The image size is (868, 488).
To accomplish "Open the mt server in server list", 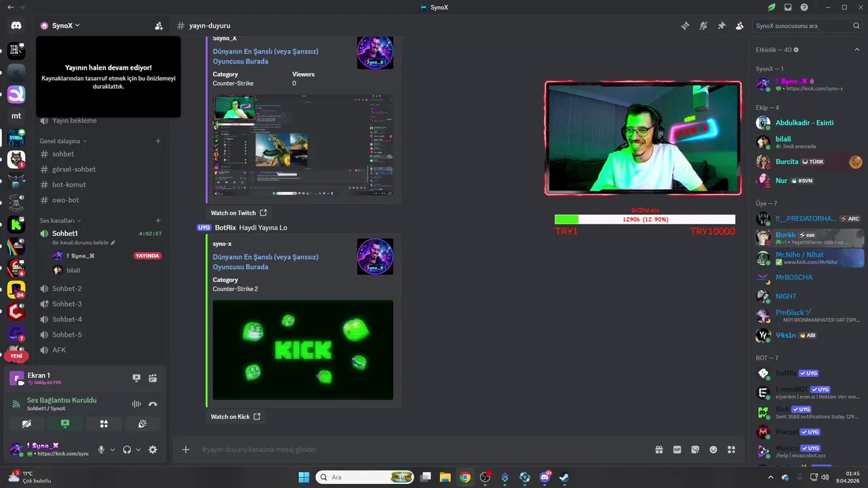I will pos(16,116).
